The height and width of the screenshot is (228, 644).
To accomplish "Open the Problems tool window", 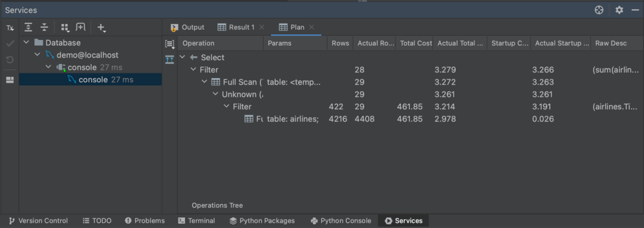I will click(x=144, y=221).
